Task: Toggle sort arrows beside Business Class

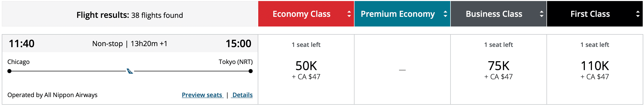Action: [541, 14]
